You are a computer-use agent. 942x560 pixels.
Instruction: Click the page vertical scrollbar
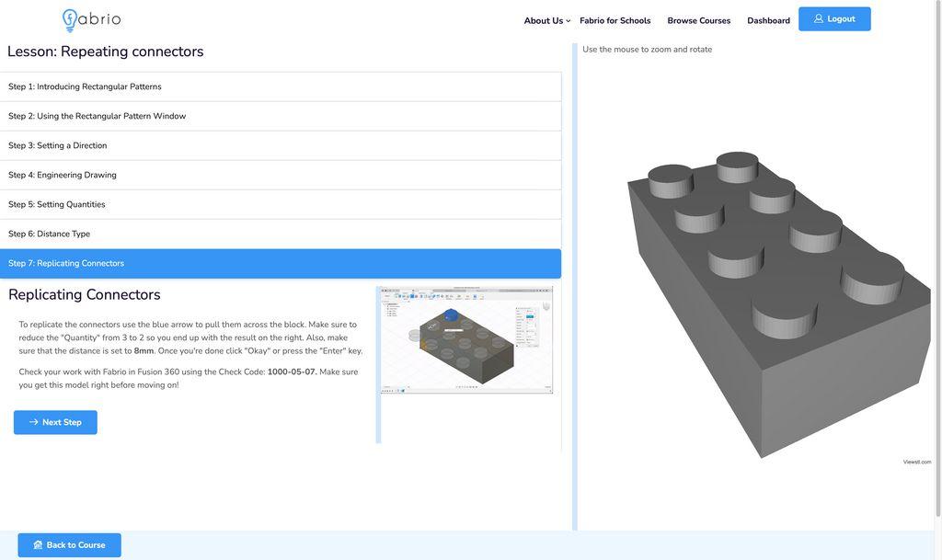click(x=937, y=258)
